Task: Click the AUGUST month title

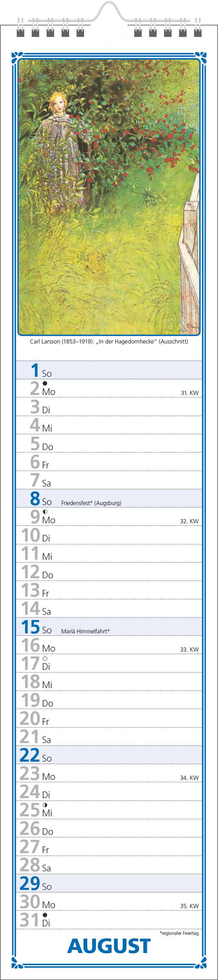Action: [x=109, y=946]
